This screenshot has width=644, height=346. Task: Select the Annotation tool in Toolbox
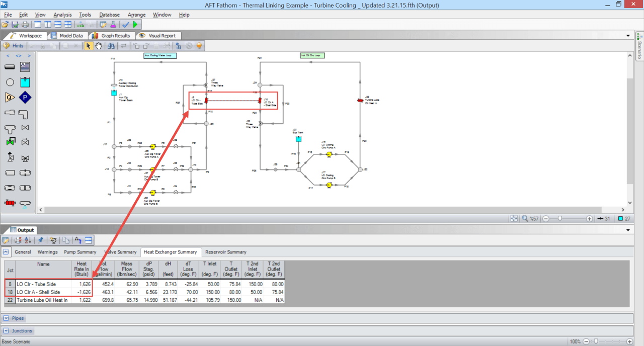coord(25,66)
